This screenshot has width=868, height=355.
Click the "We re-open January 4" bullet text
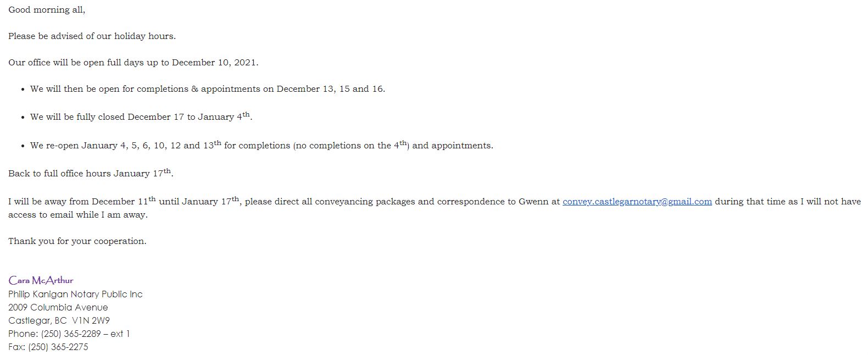261,145
